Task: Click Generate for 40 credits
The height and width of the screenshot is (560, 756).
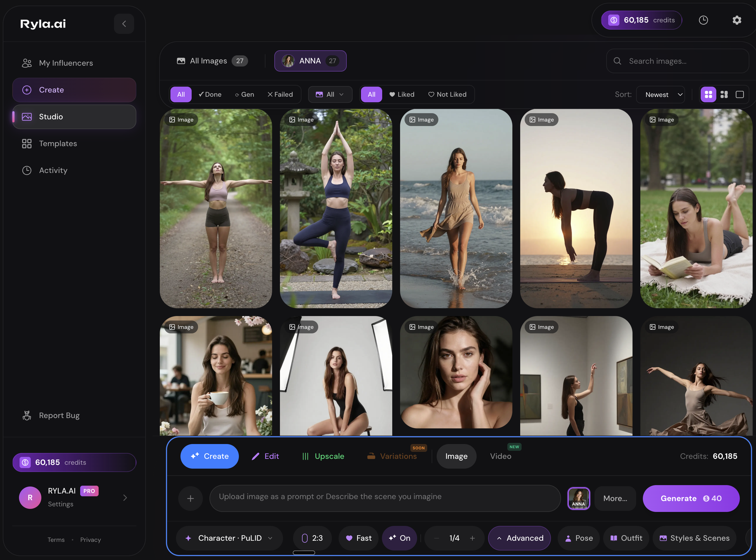Action: click(x=691, y=498)
